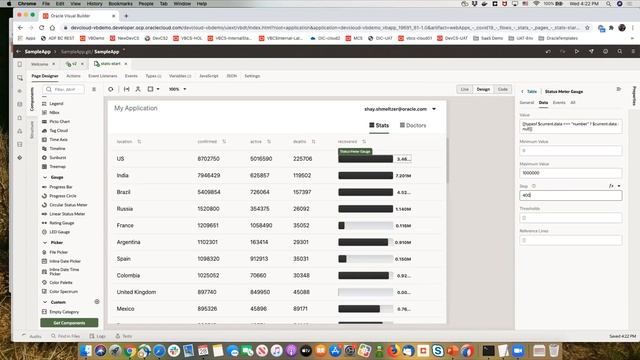
Task: Click the Minimum Value input field
Action: tap(571, 151)
